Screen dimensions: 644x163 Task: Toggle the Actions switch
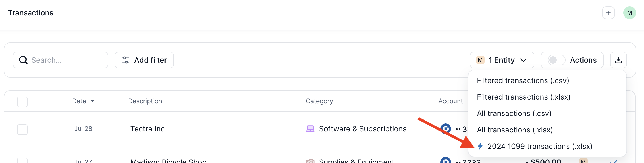tap(556, 60)
